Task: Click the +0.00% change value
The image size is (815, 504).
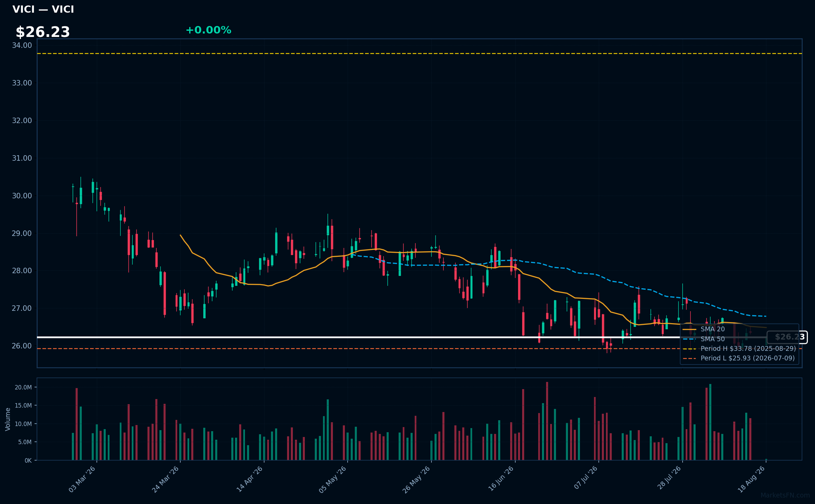Action: tap(208, 30)
